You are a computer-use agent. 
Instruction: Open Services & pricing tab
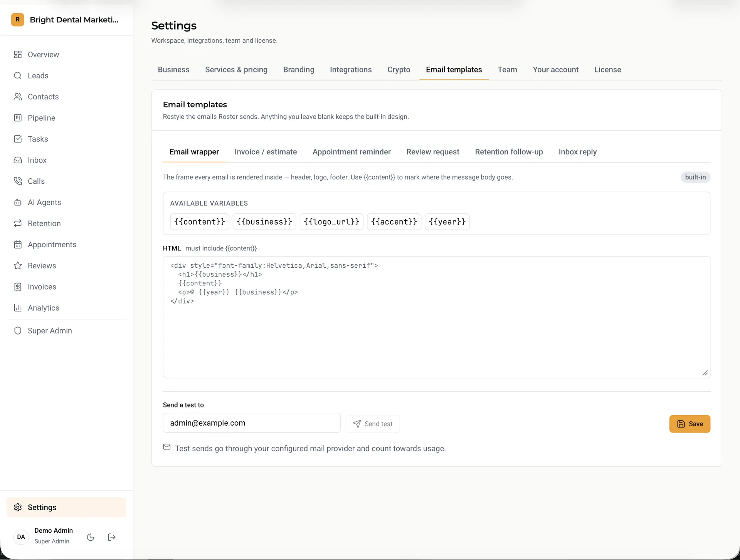[x=236, y=70]
